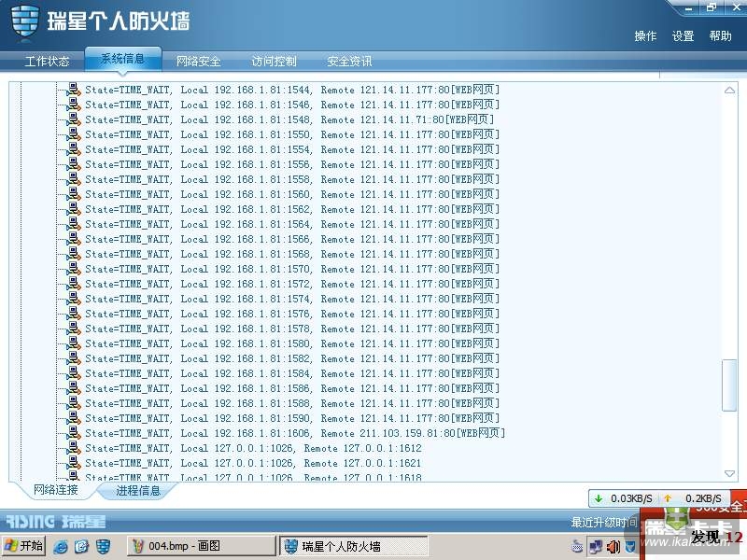Click the Rising shield tray icon

coord(630,547)
